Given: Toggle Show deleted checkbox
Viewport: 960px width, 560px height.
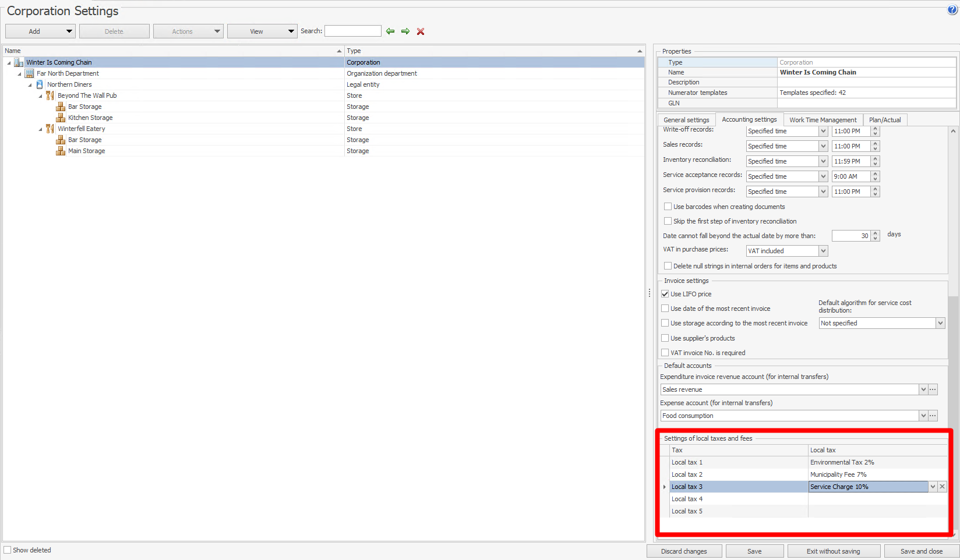Looking at the screenshot, I should point(8,550).
